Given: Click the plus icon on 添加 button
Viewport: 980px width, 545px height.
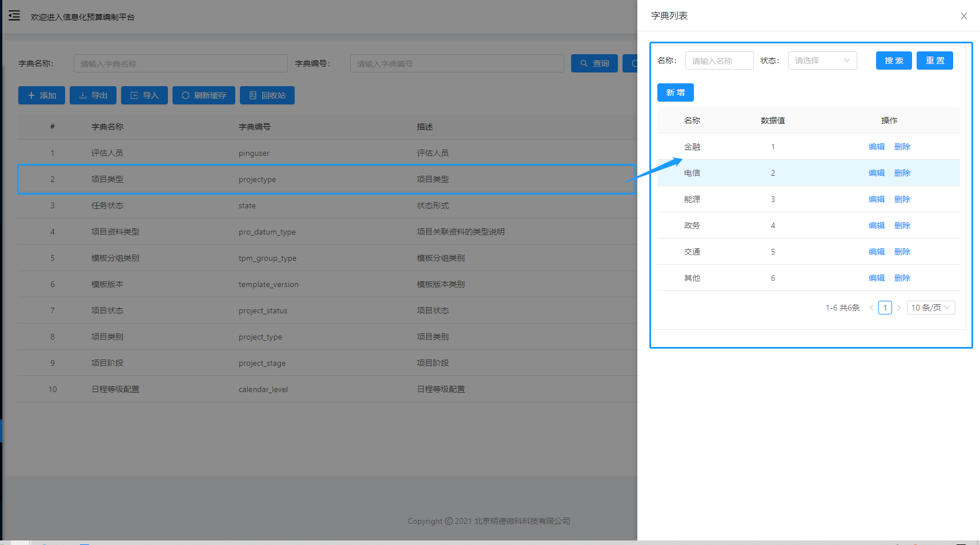Looking at the screenshot, I should click(32, 95).
